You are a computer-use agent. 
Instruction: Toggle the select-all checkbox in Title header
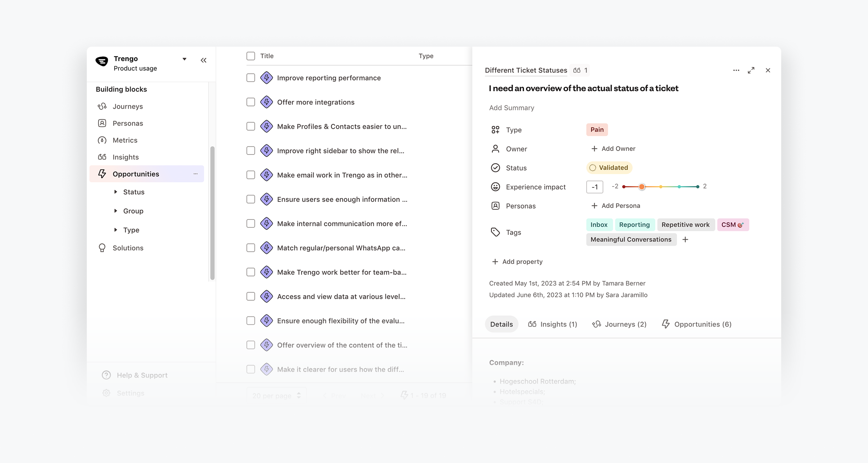(x=251, y=56)
